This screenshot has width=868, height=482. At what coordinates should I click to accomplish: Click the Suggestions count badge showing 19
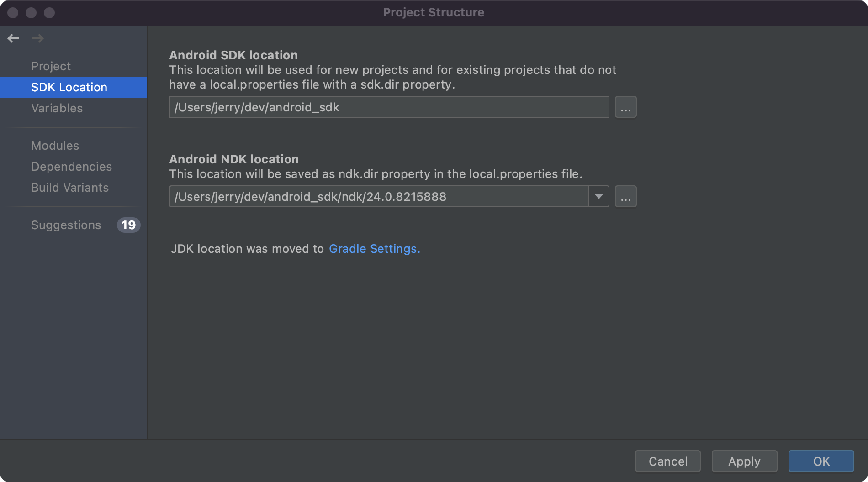pos(128,225)
